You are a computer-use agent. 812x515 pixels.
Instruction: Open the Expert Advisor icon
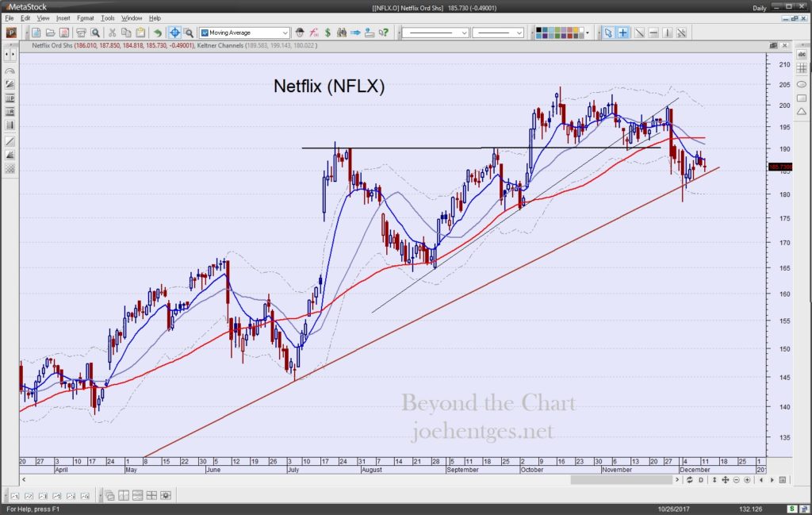point(300,33)
